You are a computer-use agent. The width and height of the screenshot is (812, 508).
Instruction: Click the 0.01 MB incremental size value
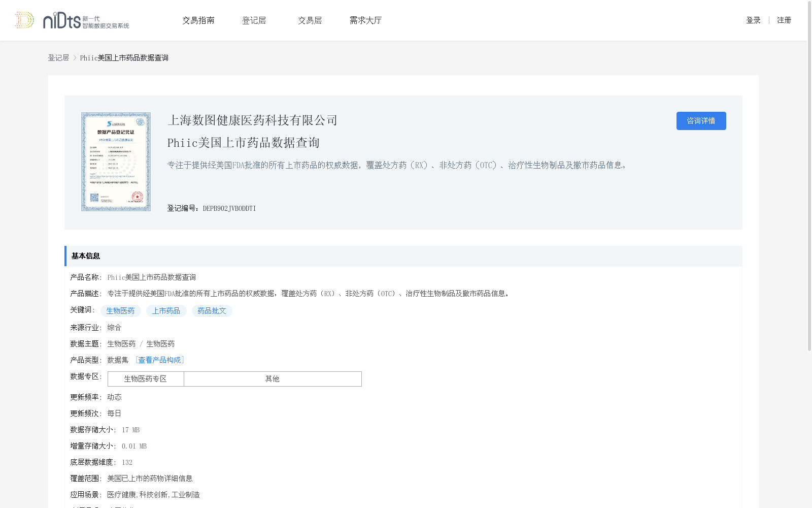click(134, 446)
